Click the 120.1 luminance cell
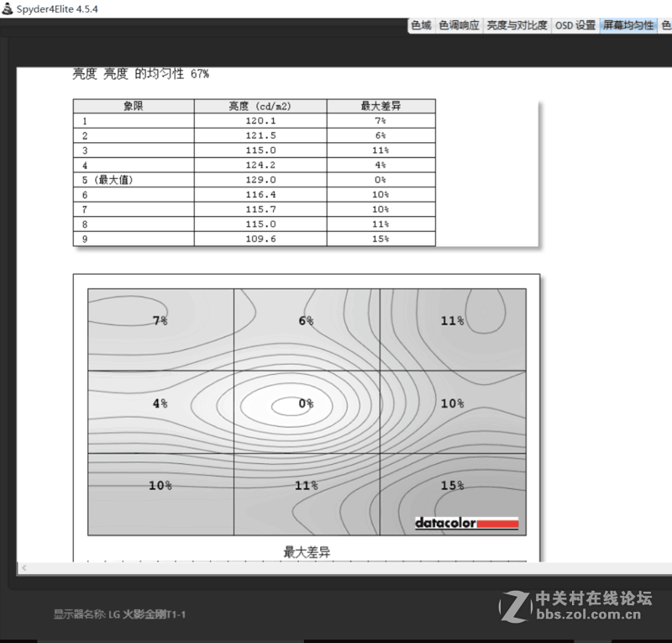The width and height of the screenshot is (672, 643). [x=260, y=120]
